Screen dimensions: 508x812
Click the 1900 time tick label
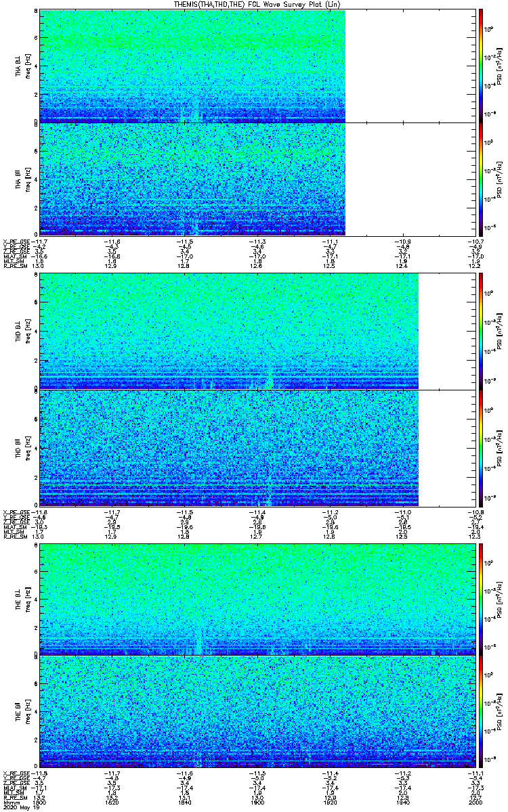pos(257,802)
